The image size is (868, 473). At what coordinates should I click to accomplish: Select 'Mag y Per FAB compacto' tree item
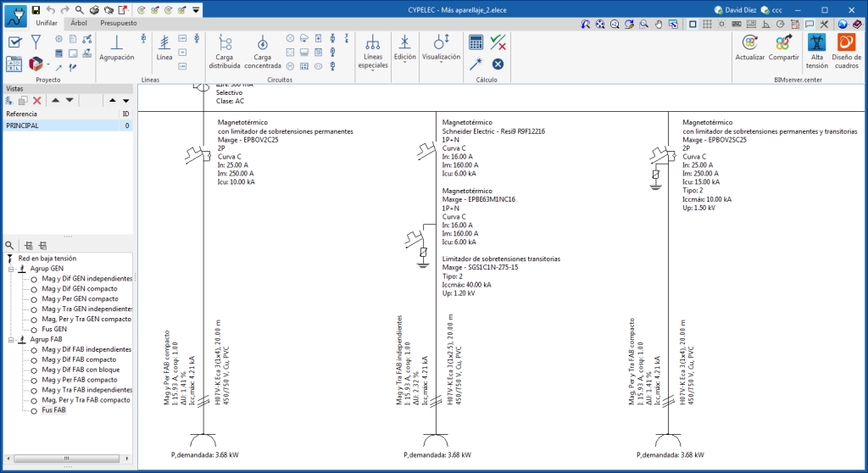click(x=80, y=380)
